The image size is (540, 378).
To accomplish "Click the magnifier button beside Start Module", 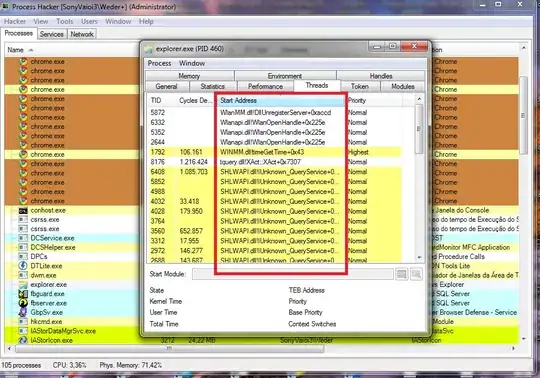I will coord(416,274).
